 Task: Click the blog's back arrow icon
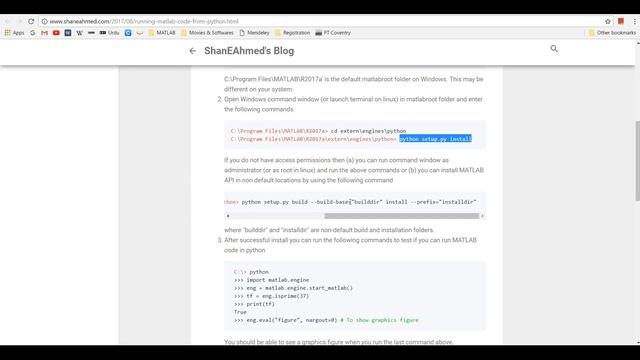pos(193,51)
